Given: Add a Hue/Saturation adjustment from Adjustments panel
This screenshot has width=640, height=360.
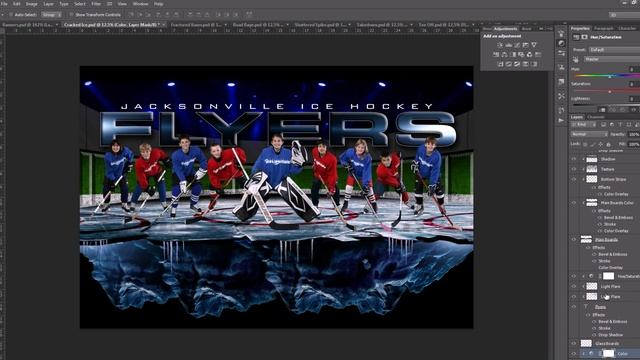Looking at the screenshot, I should tap(496, 55).
